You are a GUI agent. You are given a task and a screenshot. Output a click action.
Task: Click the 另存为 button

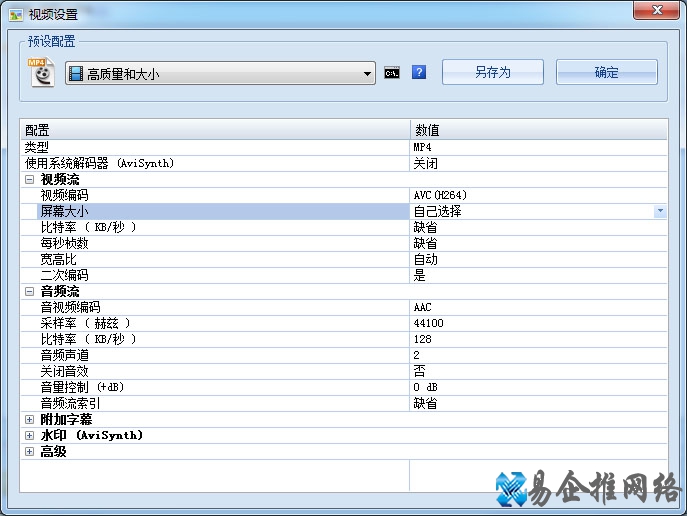(493, 72)
